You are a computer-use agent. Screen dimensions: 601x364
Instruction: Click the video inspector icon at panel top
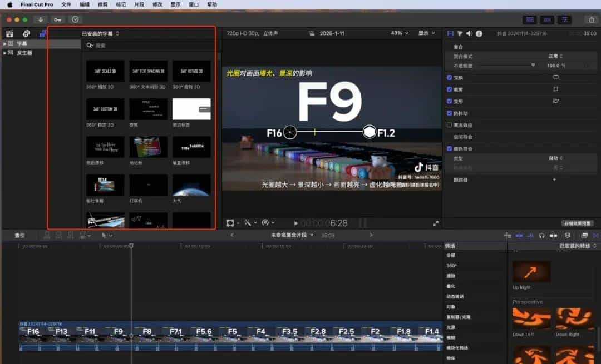[450, 33]
